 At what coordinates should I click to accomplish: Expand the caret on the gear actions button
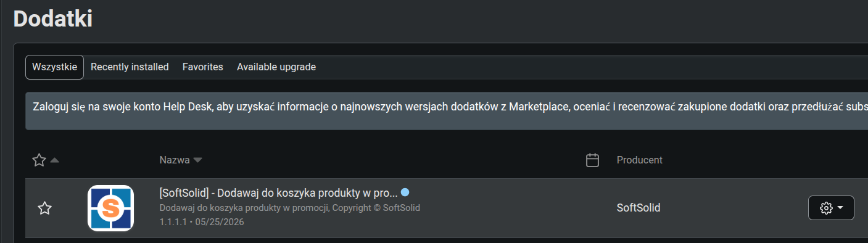pyautogui.click(x=840, y=208)
